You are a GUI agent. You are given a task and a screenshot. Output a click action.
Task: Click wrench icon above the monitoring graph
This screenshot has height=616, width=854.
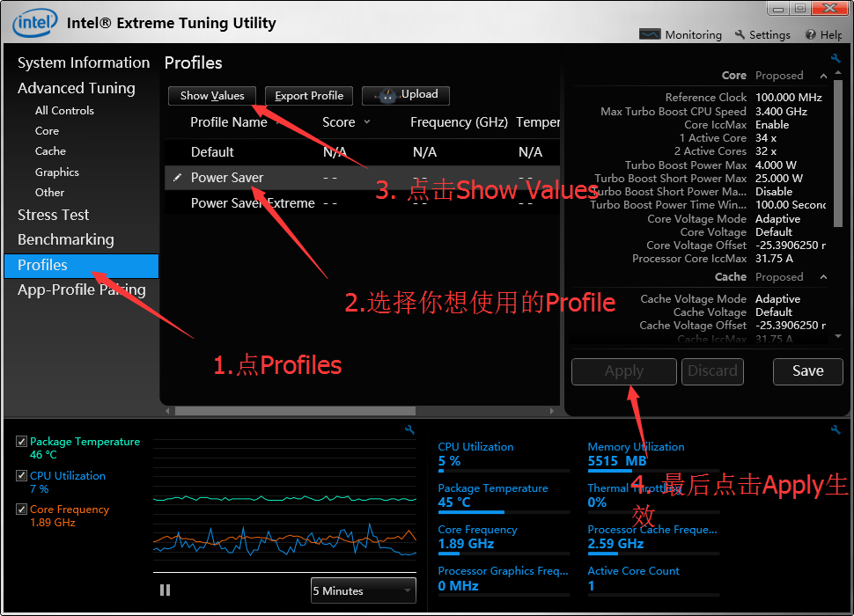(x=409, y=430)
